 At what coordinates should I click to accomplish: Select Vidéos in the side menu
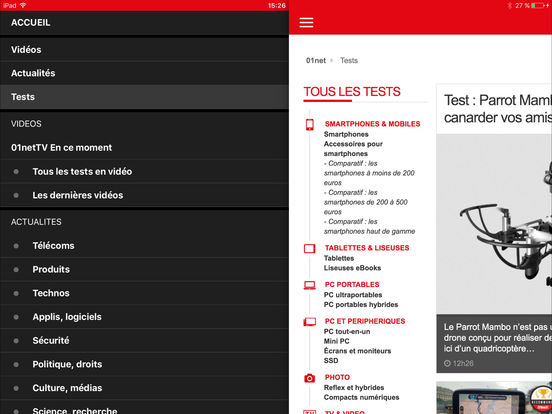pyautogui.click(x=144, y=50)
